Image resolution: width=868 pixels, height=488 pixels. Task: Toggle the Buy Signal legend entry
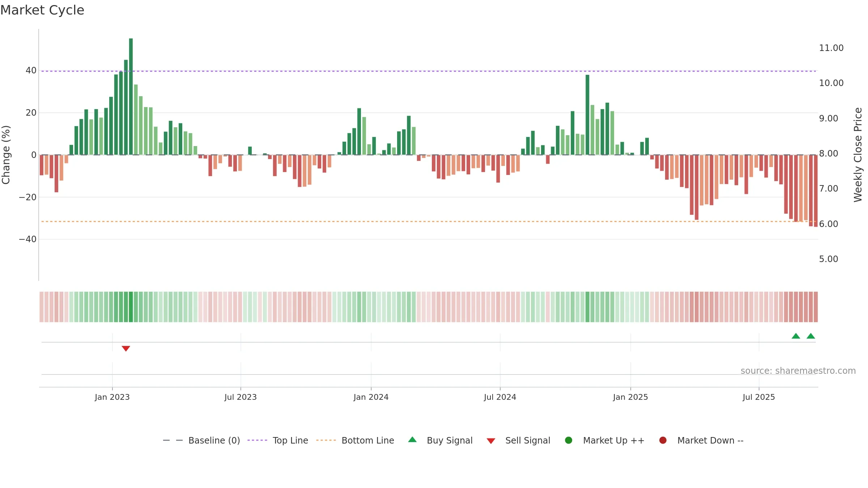coord(440,440)
